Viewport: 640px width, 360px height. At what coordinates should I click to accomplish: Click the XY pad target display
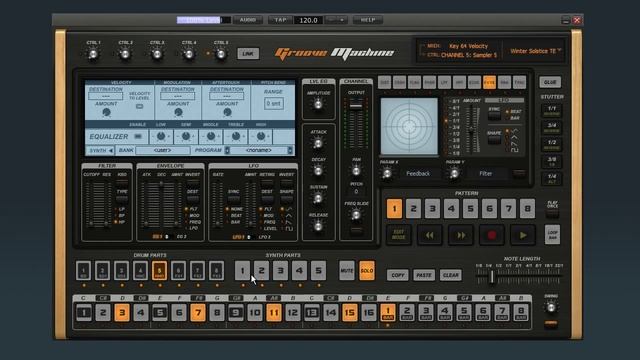tap(409, 126)
